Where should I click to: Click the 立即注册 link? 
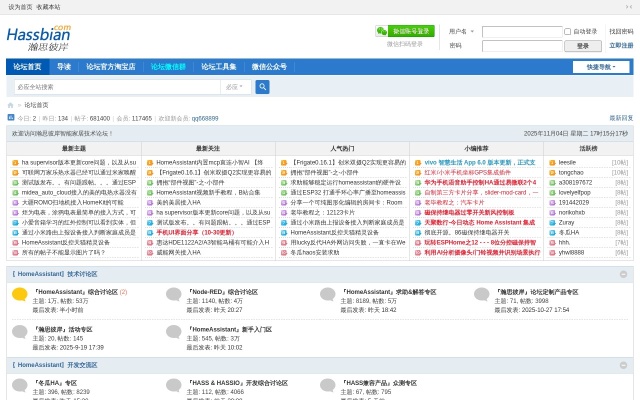[x=621, y=45]
